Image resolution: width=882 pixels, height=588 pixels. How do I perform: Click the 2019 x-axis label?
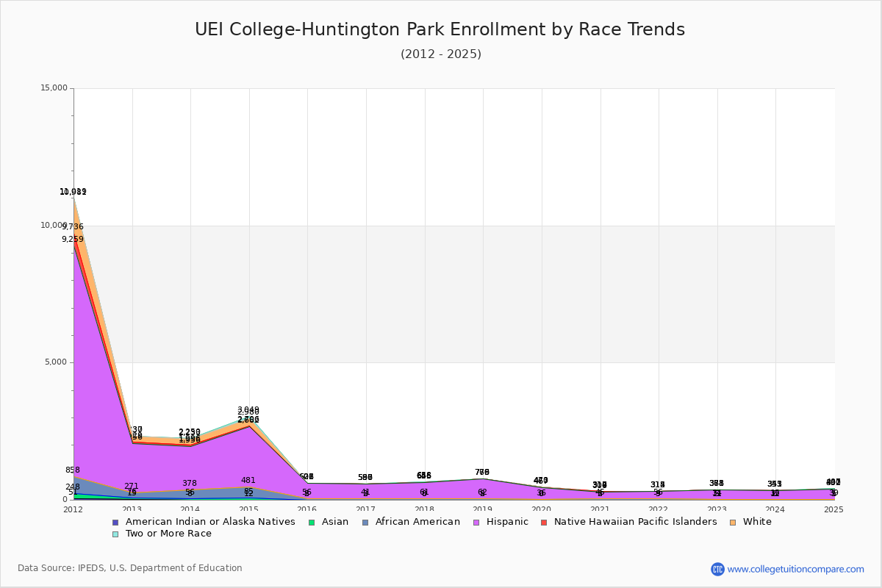[483, 509]
